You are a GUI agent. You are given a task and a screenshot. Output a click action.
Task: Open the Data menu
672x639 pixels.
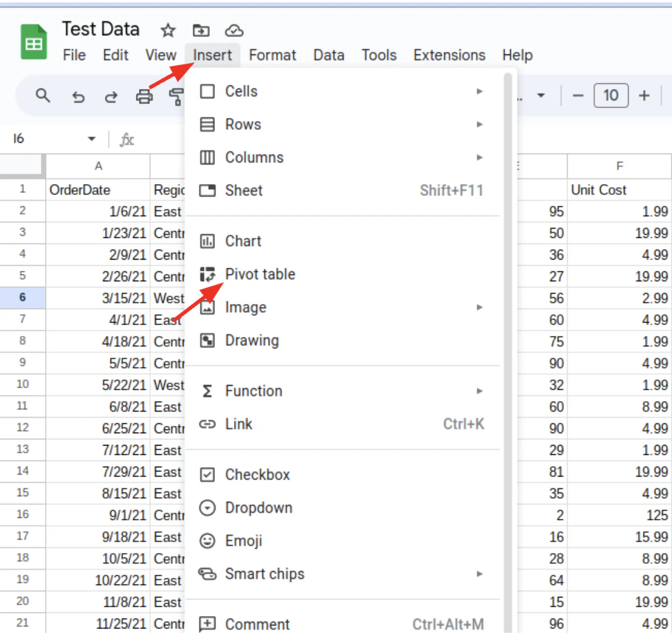(329, 55)
